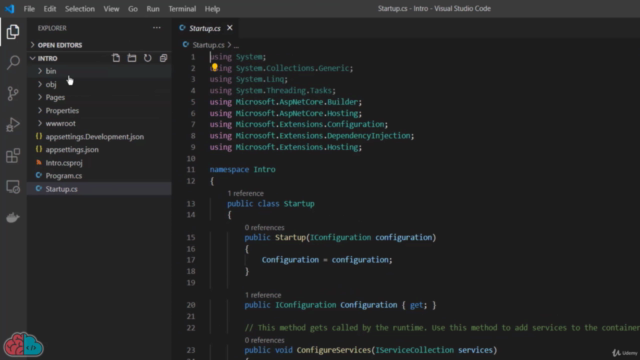This screenshot has width=640, height=360.
Task: Open the Edit menu
Action: point(50,9)
